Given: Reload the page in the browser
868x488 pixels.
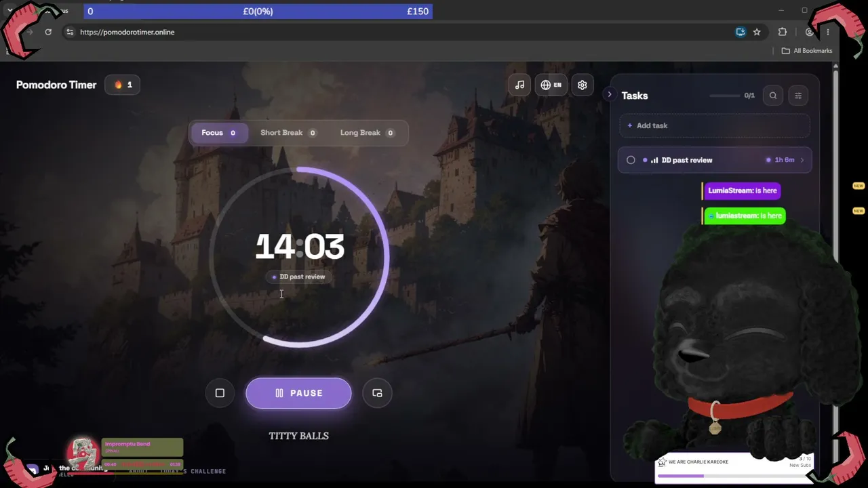Looking at the screenshot, I should (x=48, y=32).
